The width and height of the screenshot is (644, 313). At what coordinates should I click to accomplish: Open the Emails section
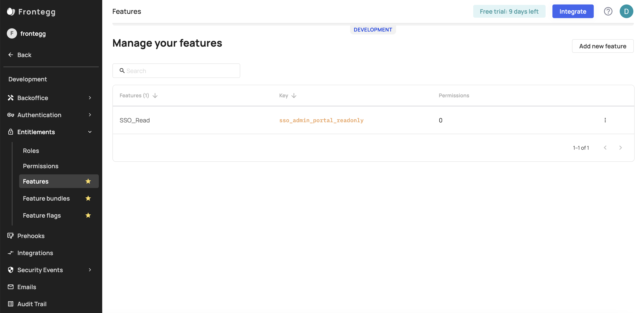click(26, 287)
